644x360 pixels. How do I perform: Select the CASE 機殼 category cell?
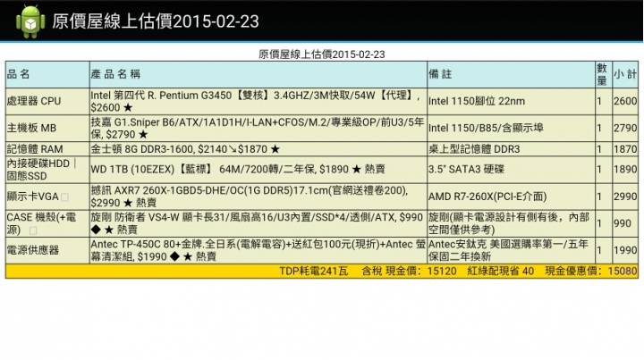coord(47,223)
